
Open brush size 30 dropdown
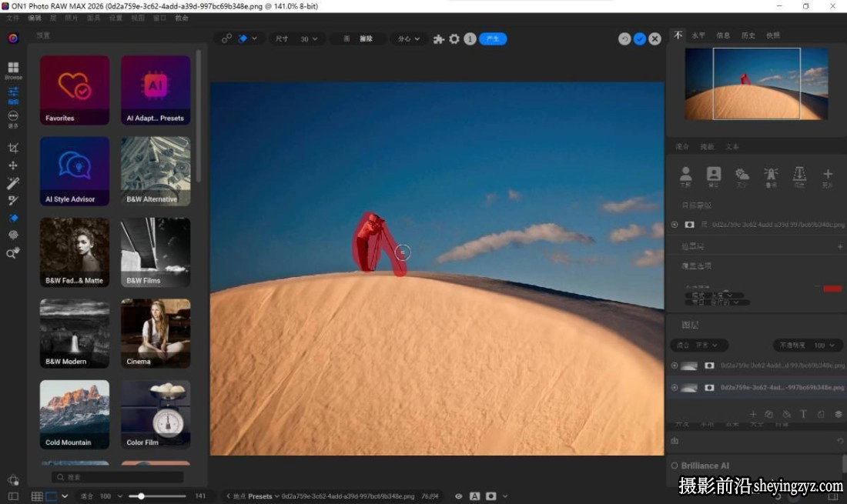309,38
